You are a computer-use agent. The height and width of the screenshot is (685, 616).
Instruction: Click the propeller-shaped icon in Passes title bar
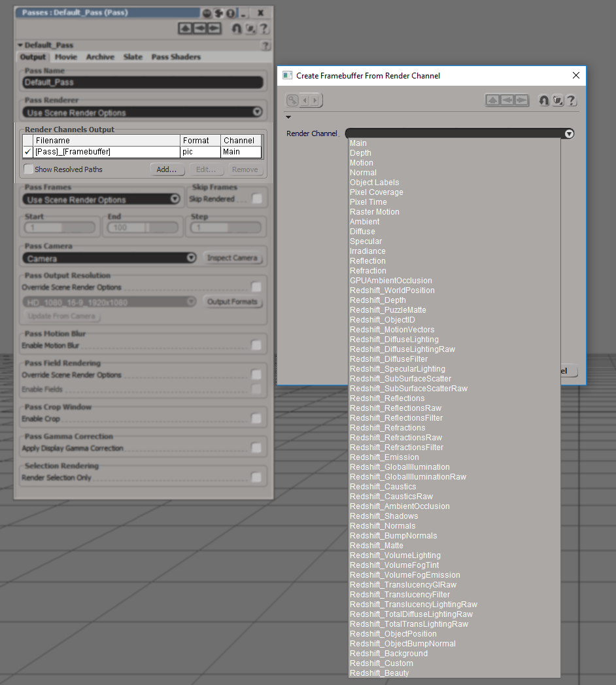[218, 13]
